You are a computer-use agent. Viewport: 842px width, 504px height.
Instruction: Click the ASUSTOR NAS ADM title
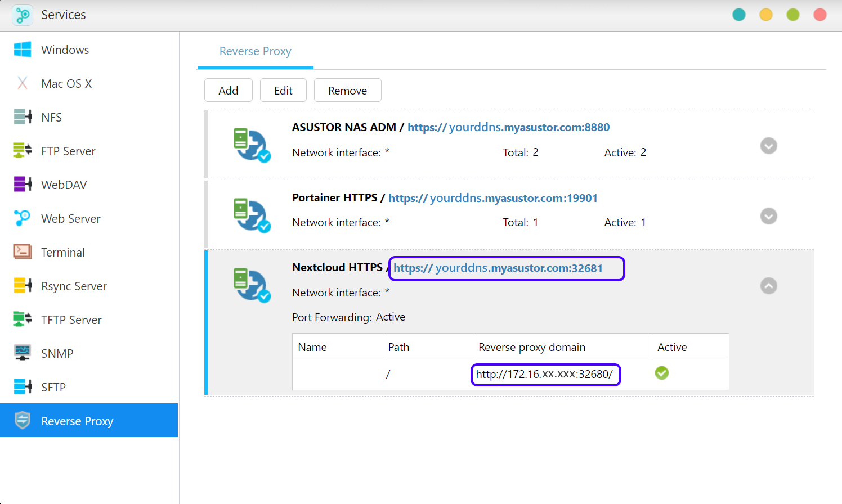tap(344, 127)
